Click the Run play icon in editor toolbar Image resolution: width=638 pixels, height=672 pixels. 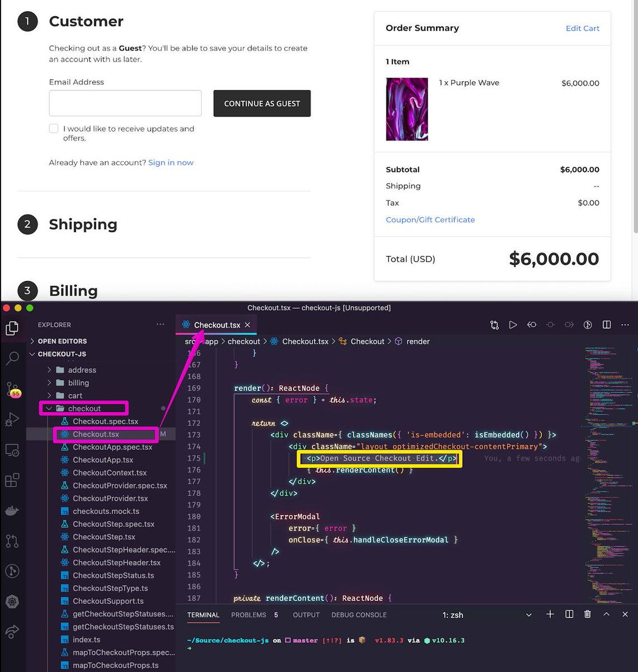click(513, 325)
